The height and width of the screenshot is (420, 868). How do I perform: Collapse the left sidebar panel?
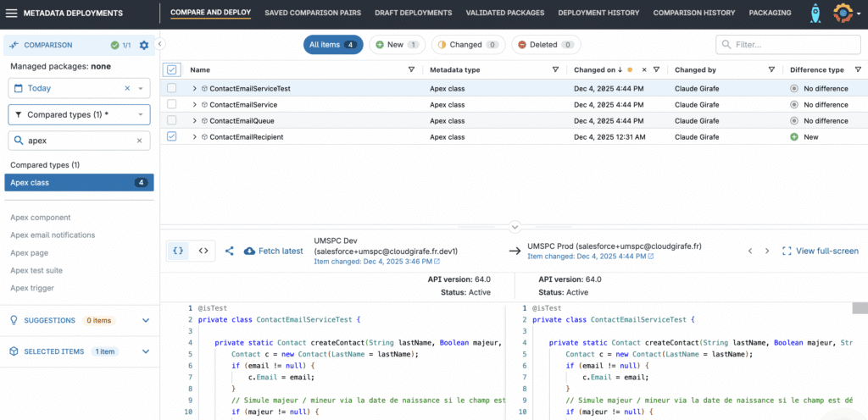160,44
